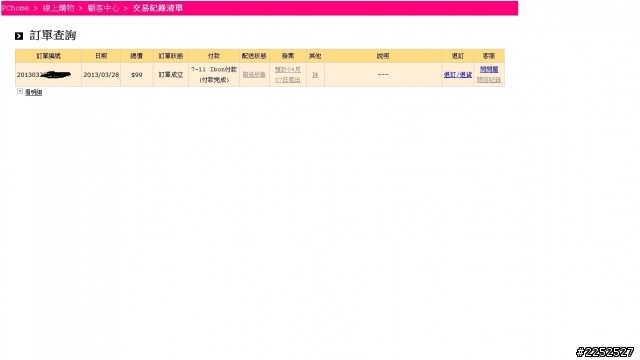Screen dimensions: 640x360
Task: Click the 客服 column header
Action: click(489, 56)
